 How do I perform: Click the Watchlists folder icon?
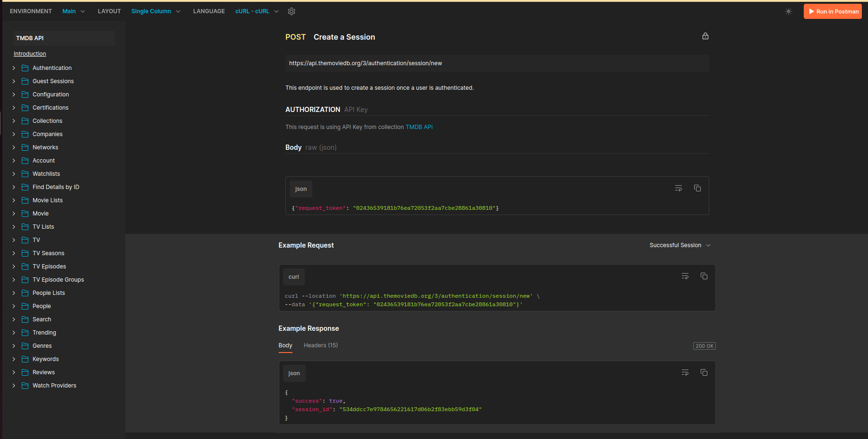[x=25, y=174]
